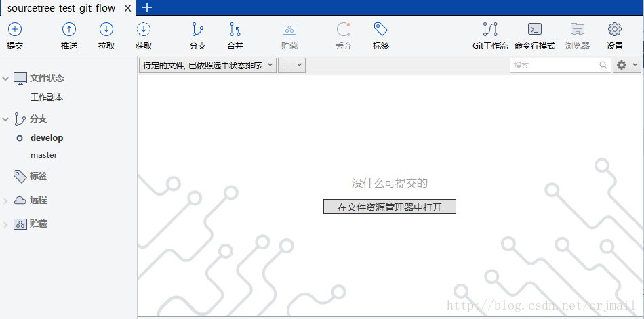Collapse the 文件状态 section
The width and height of the screenshot is (644, 319).
[x=5, y=78]
